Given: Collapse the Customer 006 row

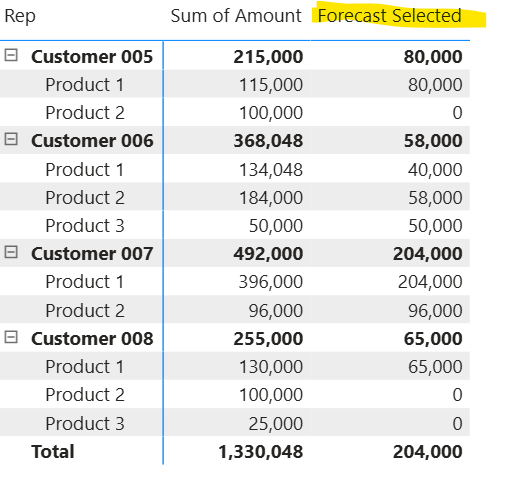Looking at the screenshot, I should pos(11,139).
